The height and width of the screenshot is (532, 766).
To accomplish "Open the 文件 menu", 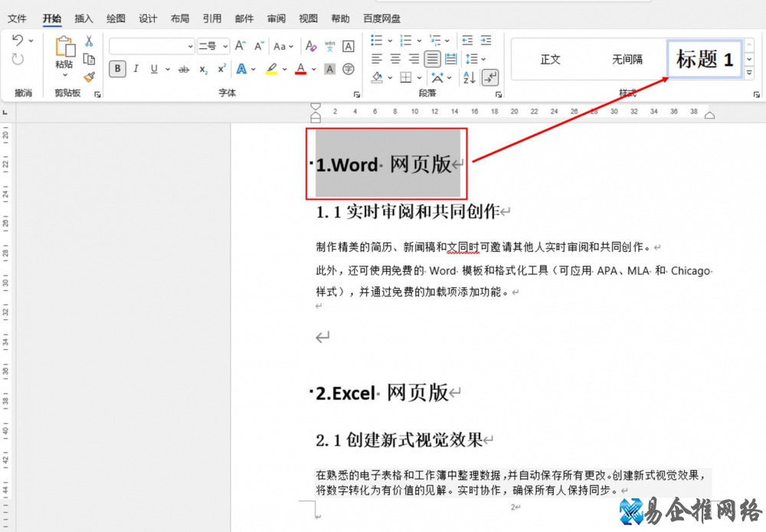I will pyautogui.click(x=17, y=18).
